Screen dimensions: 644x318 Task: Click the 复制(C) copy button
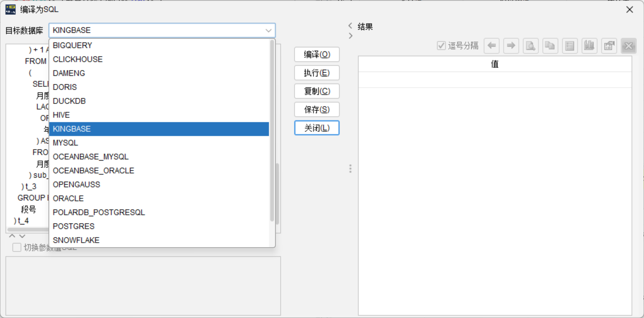317,91
